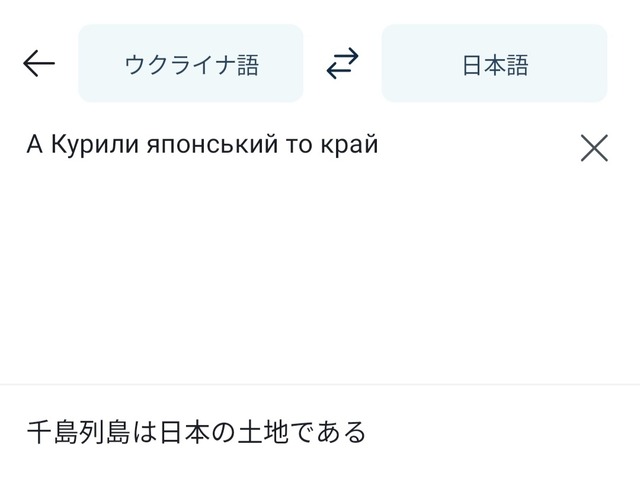The width and height of the screenshot is (640, 479).
Task: Tap the word 千島列島 in the translation
Action: point(78,432)
